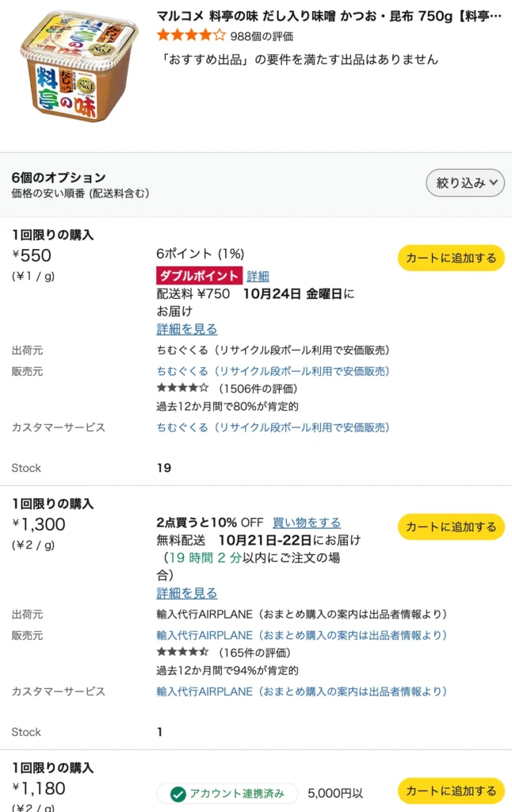The image size is (512, 812).
Task: Click ちむぐくる seller rating stars
Action: click(182, 388)
